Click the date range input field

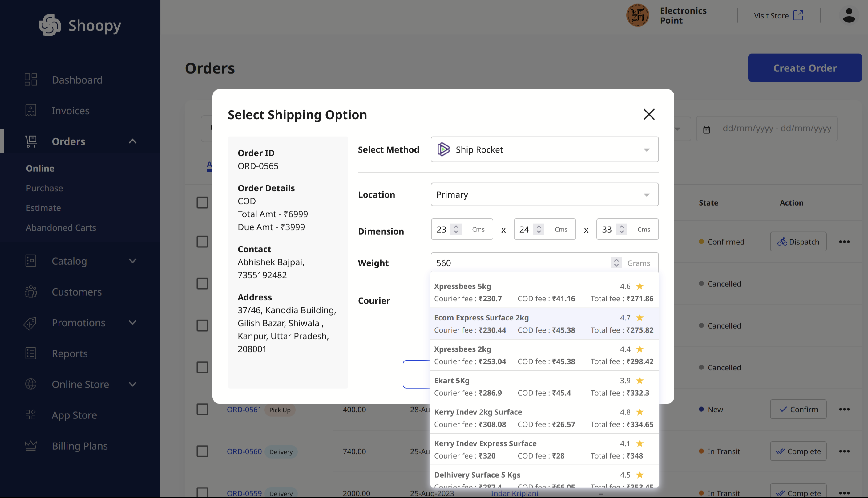click(777, 129)
